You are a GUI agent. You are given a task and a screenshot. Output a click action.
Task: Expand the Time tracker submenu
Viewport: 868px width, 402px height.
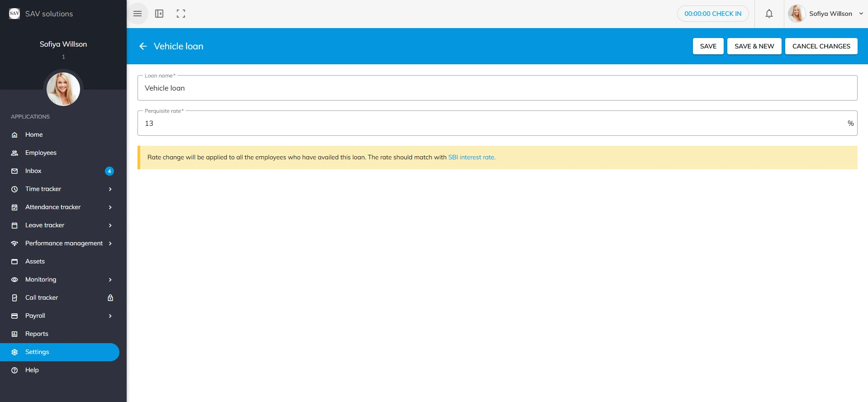pos(110,189)
